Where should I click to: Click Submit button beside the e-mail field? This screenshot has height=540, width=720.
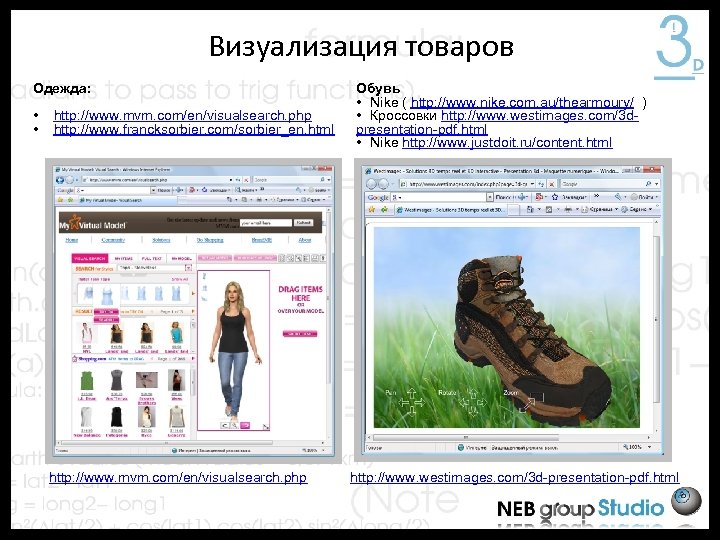[304, 223]
